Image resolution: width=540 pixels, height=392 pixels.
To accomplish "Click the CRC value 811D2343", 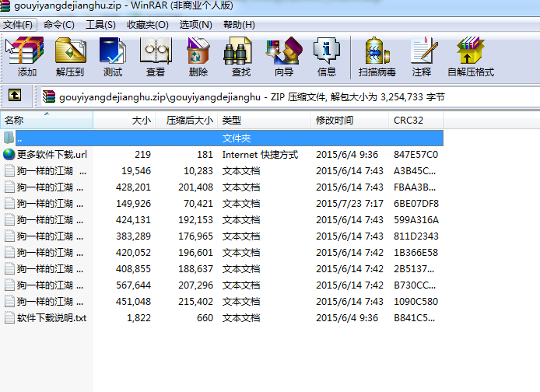I will pos(416,236).
